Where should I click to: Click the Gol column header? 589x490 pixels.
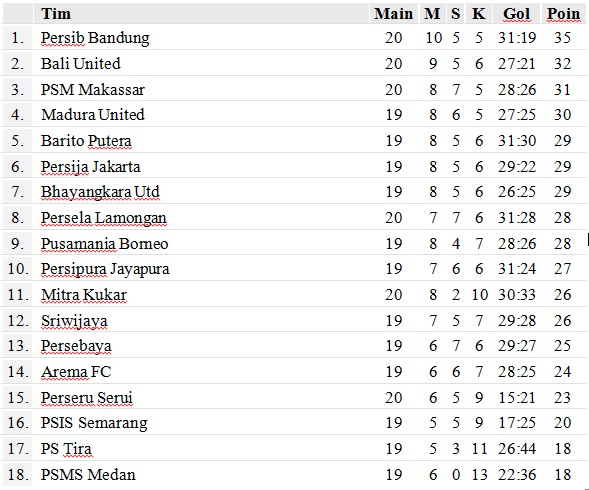pos(517,14)
